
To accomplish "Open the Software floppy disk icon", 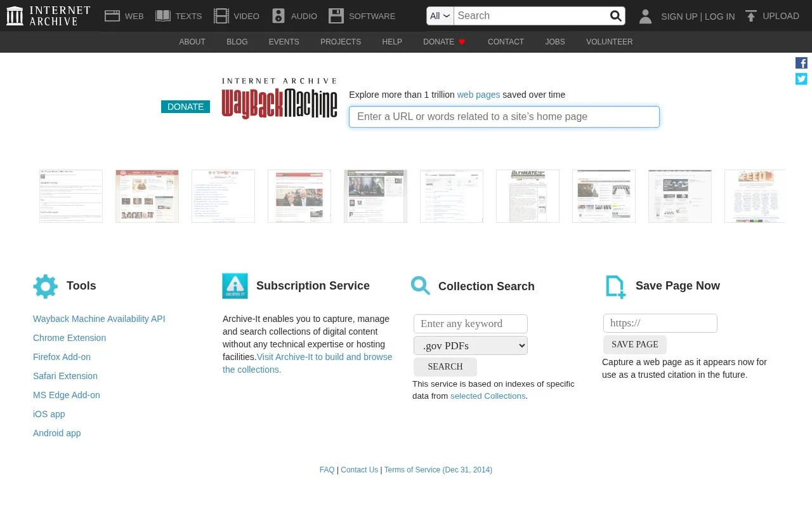I will point(336,16).
